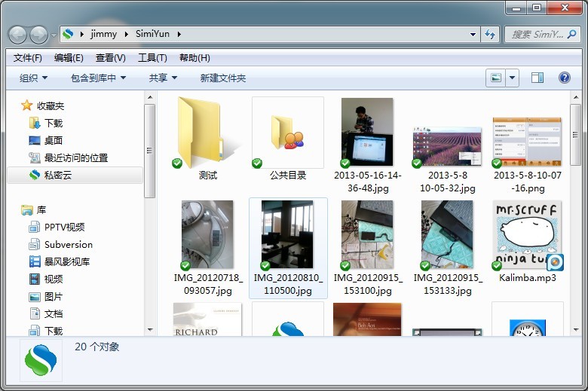
Task: Expand the 组织 dropdown menu
Action: click(x=33, y=78)
